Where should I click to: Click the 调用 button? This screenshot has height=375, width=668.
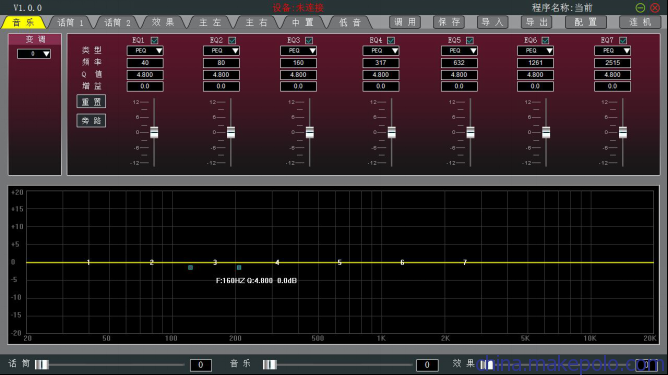(405, 22)
